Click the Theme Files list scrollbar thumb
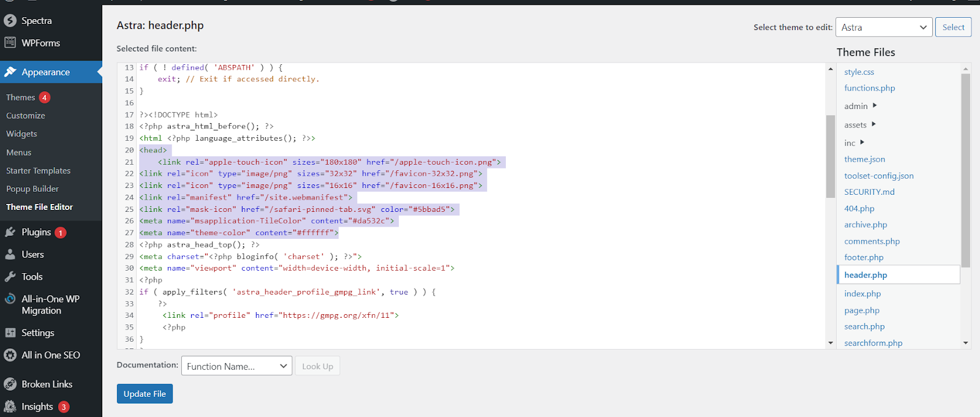 click(x=966, y=171)
